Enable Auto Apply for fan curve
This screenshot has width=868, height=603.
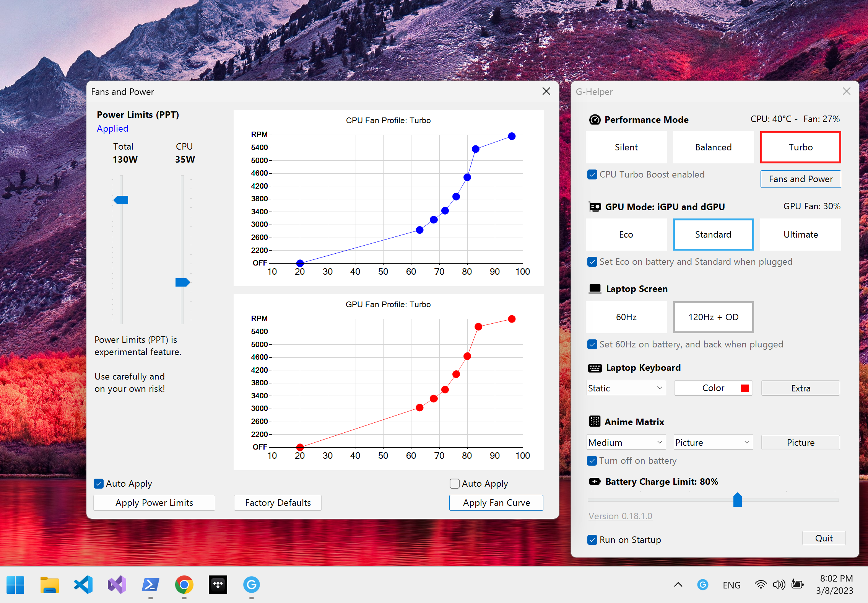pyautogui.click(x=455, y=484)
